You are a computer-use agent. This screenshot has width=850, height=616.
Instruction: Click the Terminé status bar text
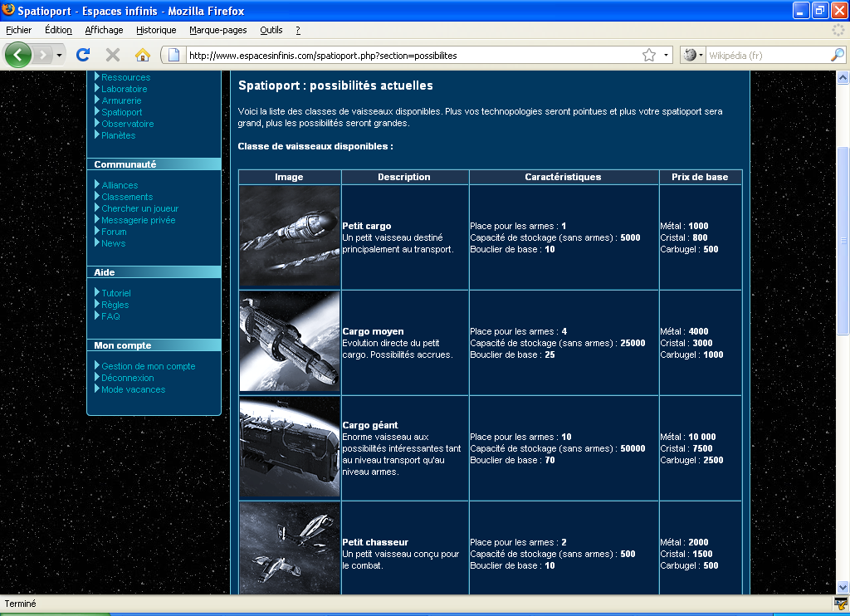click(20, 604)
